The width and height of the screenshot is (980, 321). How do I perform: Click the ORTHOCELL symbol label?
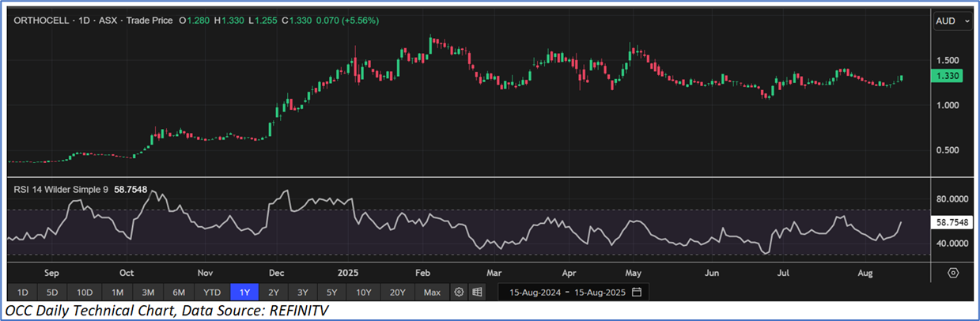click(x=40, y=21)
